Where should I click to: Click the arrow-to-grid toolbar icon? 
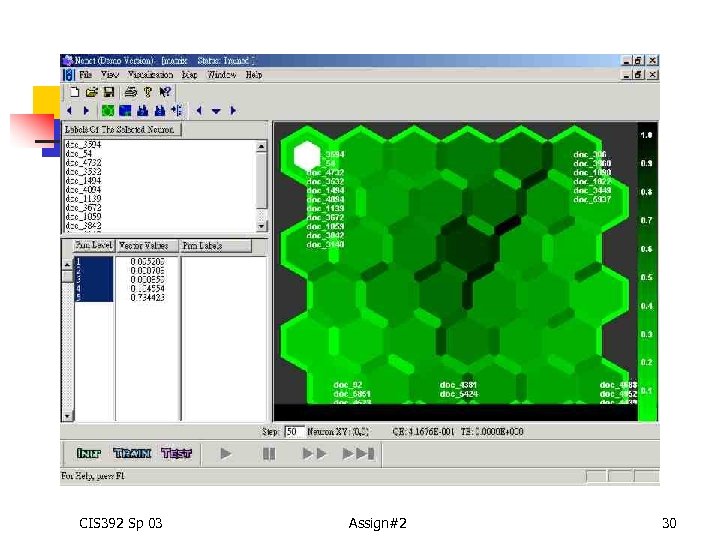click(176, 111)
